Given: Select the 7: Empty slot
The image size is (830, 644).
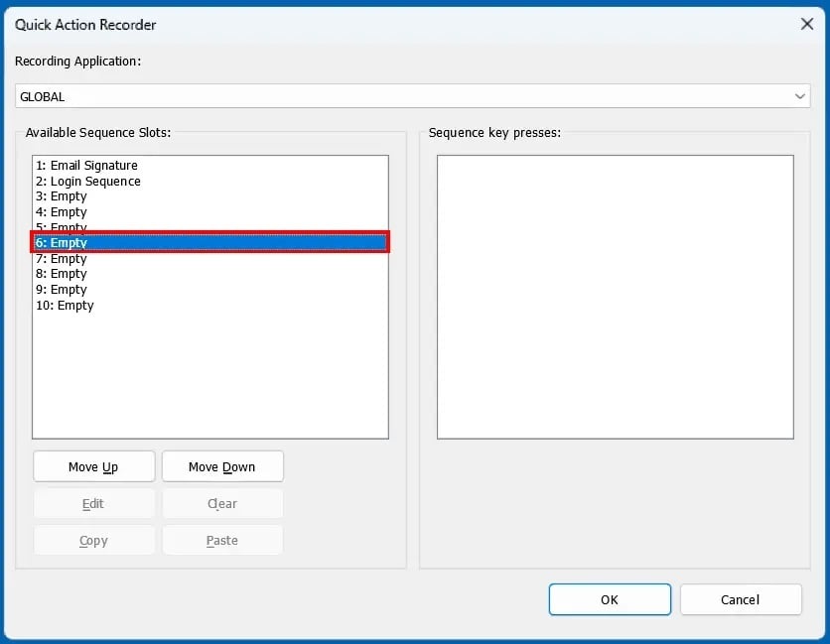Looking at the screenshot, I should (210, 258).
